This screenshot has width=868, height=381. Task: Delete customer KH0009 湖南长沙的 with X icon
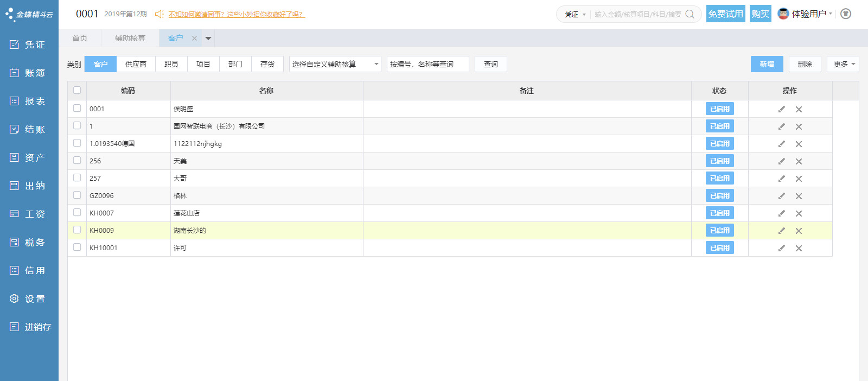coord(799,231)
